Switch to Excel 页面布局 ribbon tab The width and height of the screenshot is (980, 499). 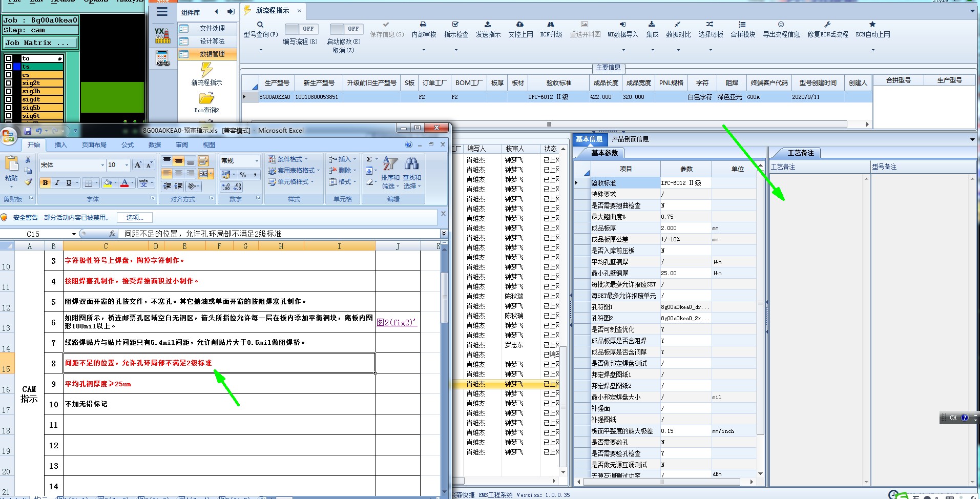pos(94,145)
